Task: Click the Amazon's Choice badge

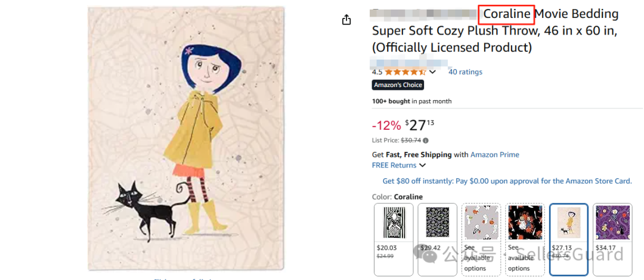Action: tap(398, 85)
